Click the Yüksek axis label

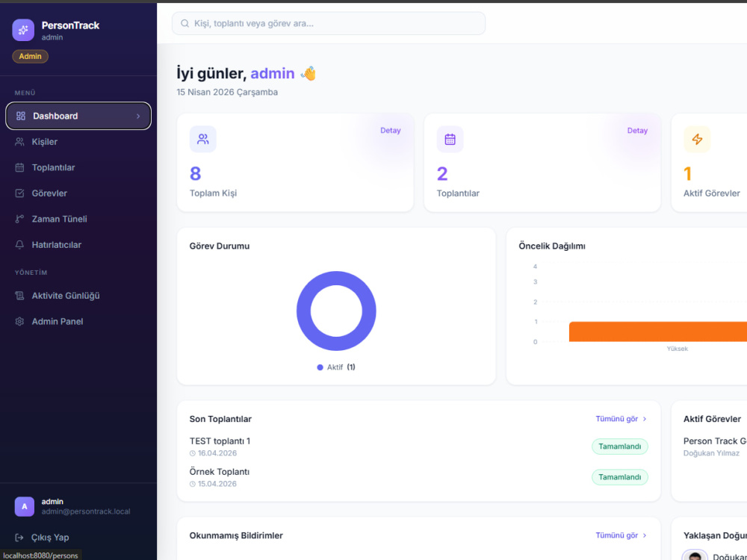pyautogui.click(x=677, y=349)
